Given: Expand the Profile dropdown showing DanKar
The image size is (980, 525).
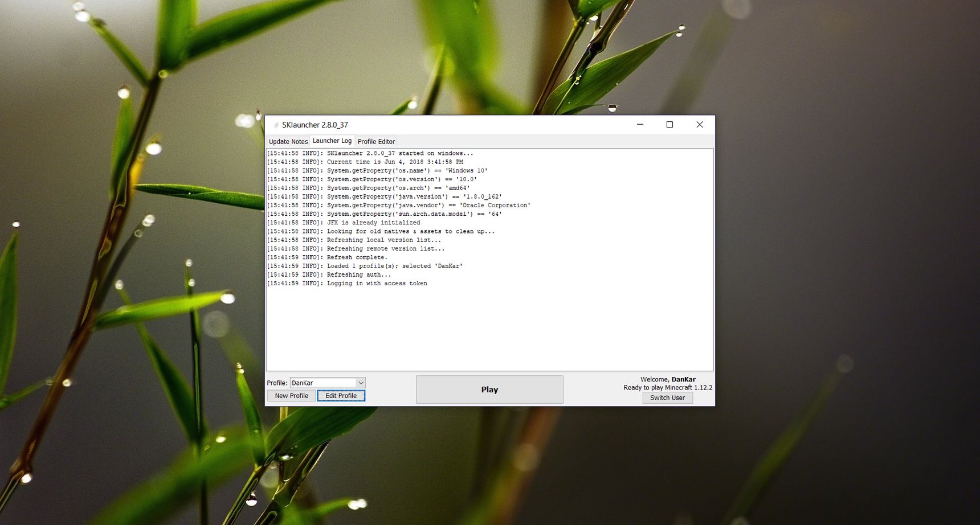Looking at the screenshot, I should [361, 383].
